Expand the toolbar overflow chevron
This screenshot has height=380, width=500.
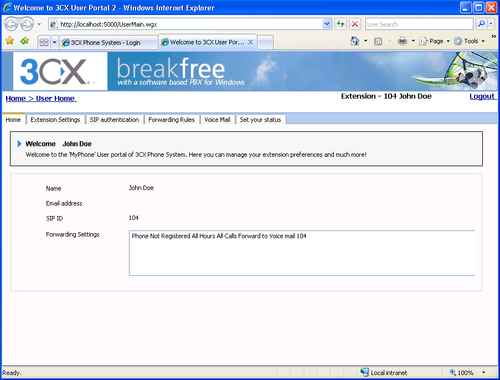[493, 36]
